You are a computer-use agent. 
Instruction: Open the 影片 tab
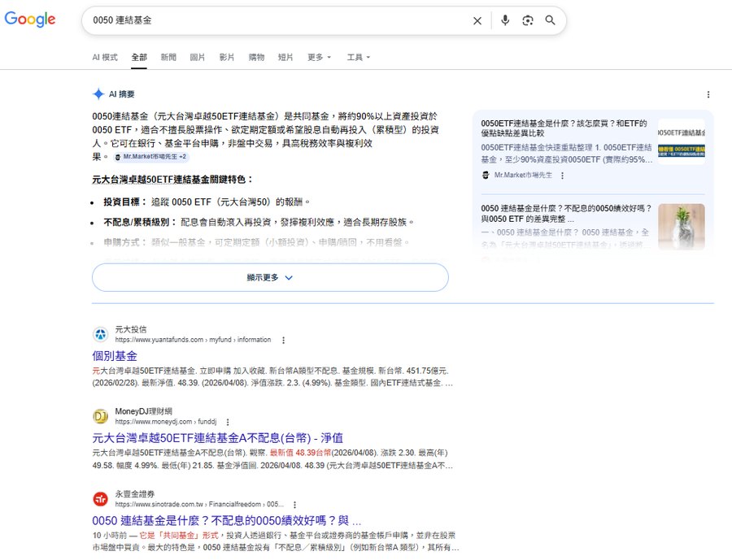pyautogui.click(x=227, y=58)
